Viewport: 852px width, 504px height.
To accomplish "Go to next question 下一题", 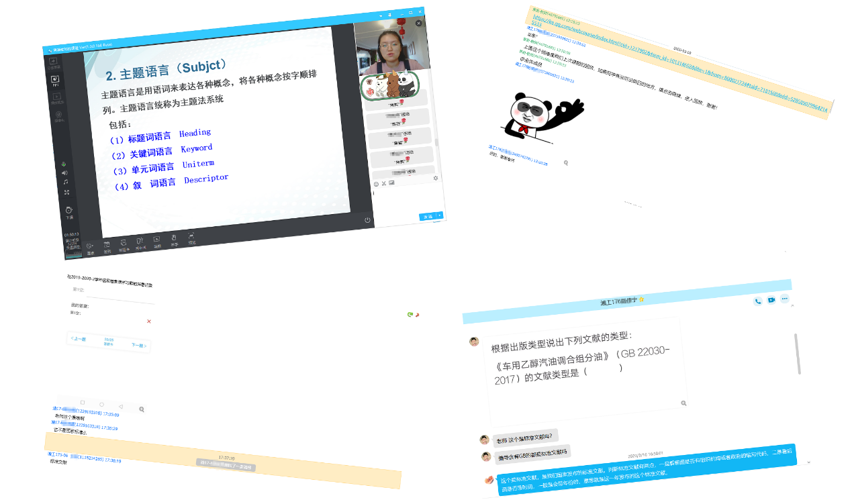I will (138, 345).
